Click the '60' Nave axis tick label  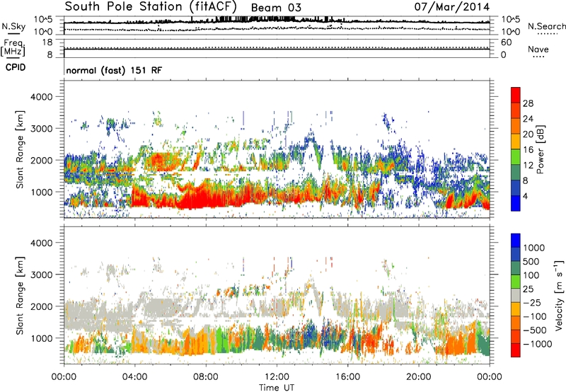pos(506,42)
